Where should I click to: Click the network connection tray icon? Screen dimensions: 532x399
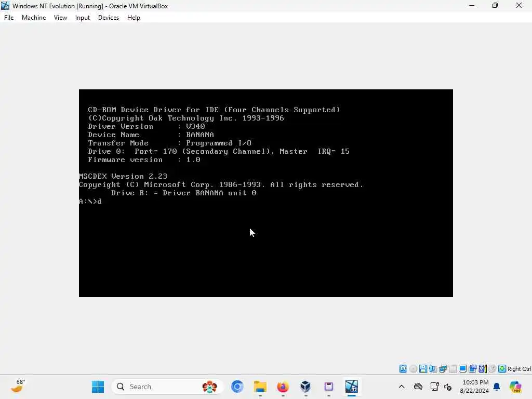click(x=434, y=387)
